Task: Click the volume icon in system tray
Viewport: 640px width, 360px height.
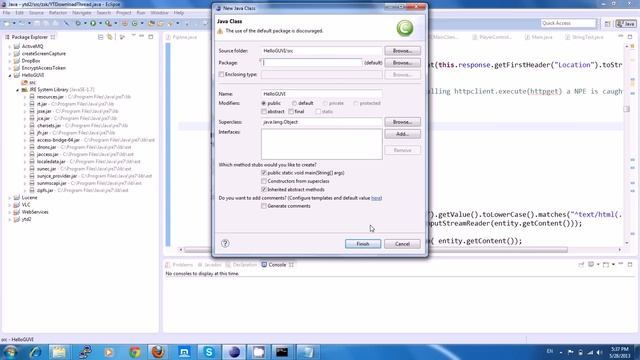Action: point(599,352)
